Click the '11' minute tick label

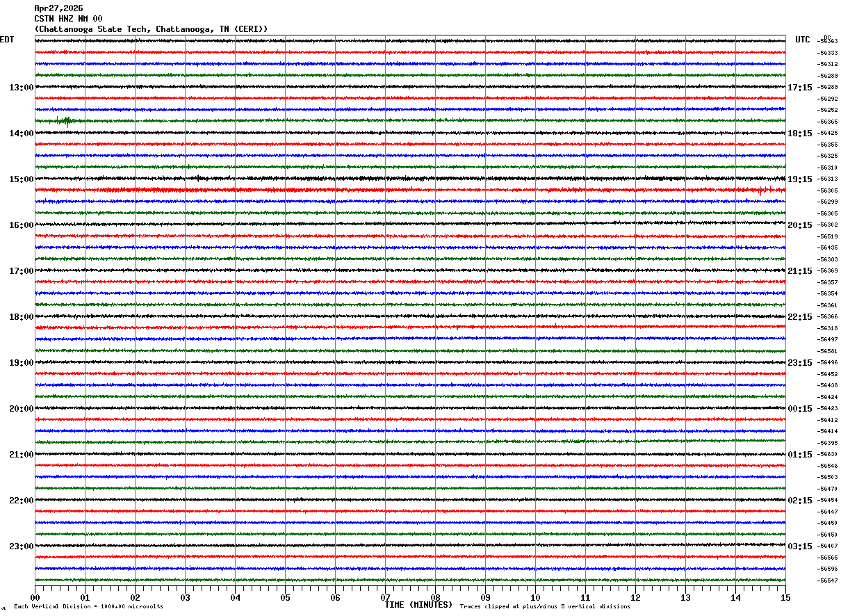click(585, 597)
